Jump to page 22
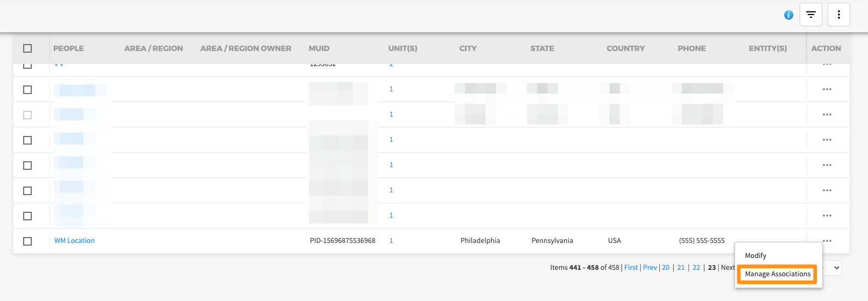Image resolution: width=868 pixels, height=301 pixels. (696, 268)
